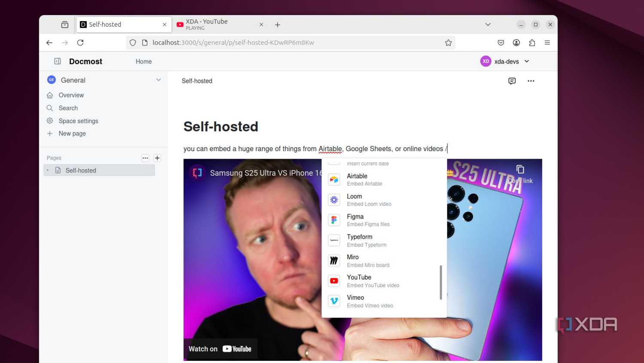
Task: Click the YouTube embed icon in the list
Action: click(334, 280)
